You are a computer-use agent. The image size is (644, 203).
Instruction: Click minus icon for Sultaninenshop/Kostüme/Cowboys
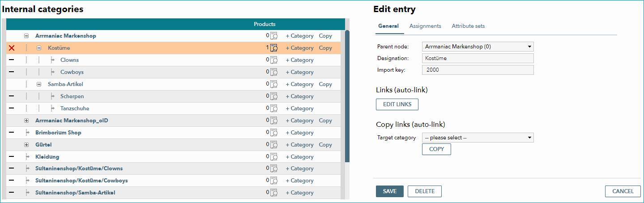(12, 181)
